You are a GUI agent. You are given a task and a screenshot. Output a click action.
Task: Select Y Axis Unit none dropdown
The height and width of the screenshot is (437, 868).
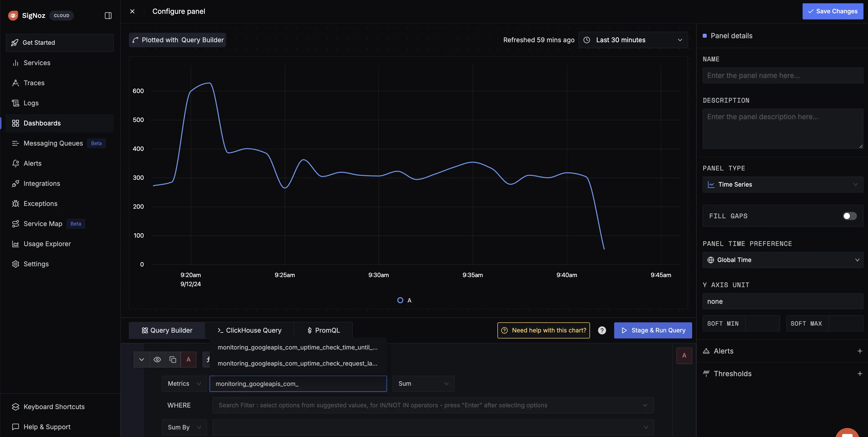click(x=780, y=301)
